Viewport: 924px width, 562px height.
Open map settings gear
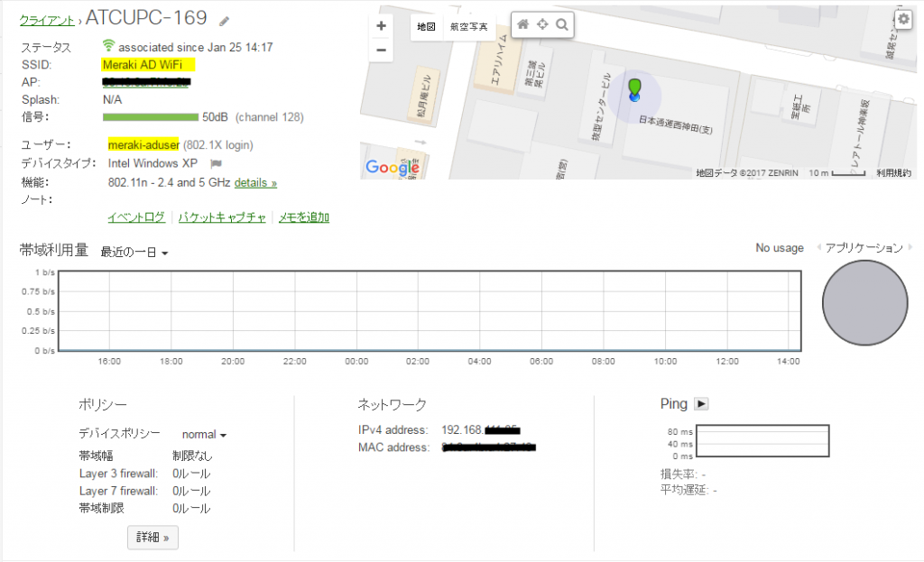tap(904, 20)
